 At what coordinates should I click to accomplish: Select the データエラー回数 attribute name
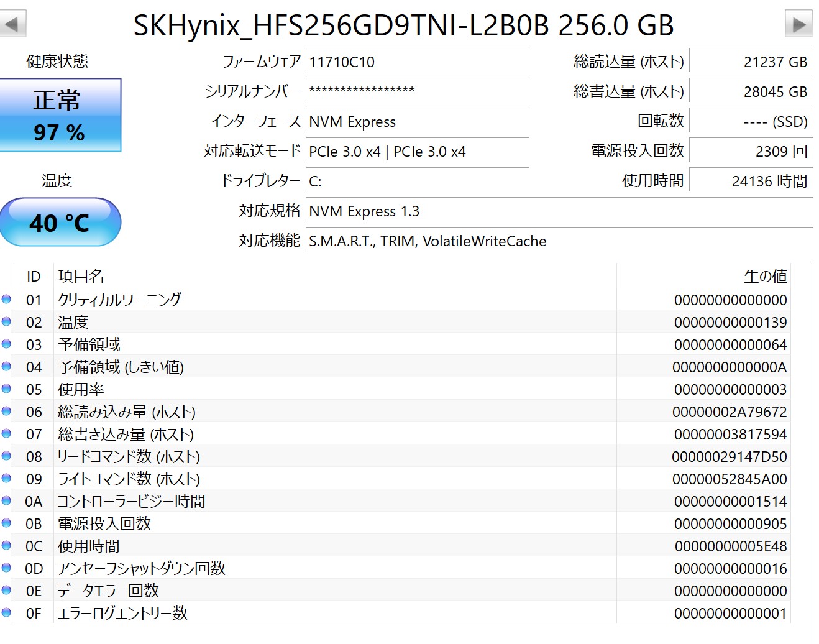tap(108, 591)
